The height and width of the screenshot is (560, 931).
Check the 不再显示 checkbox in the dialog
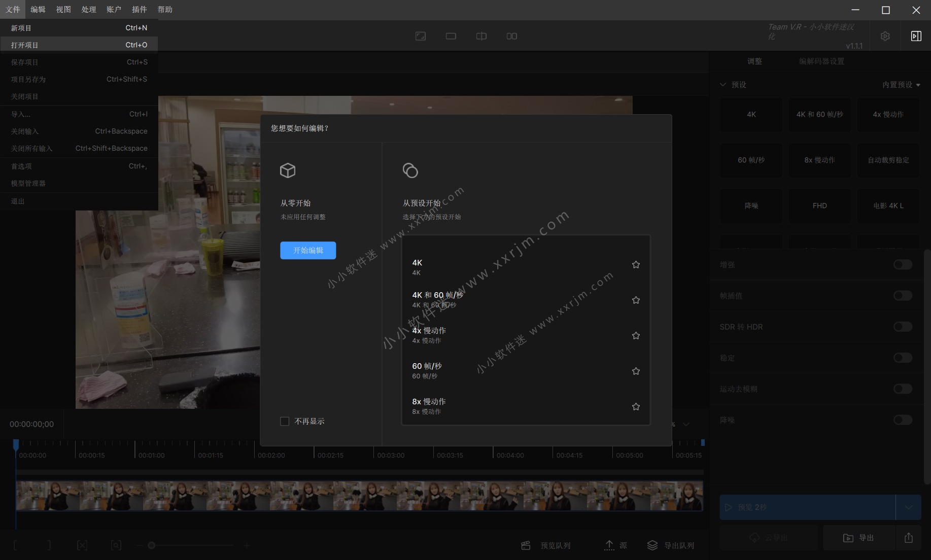pyautogui.click(x=285, y=421)
